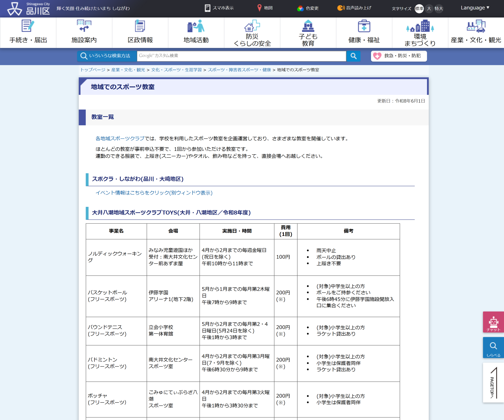Click the blue search magnifier button
504x420 pixels.
[353, 56]
